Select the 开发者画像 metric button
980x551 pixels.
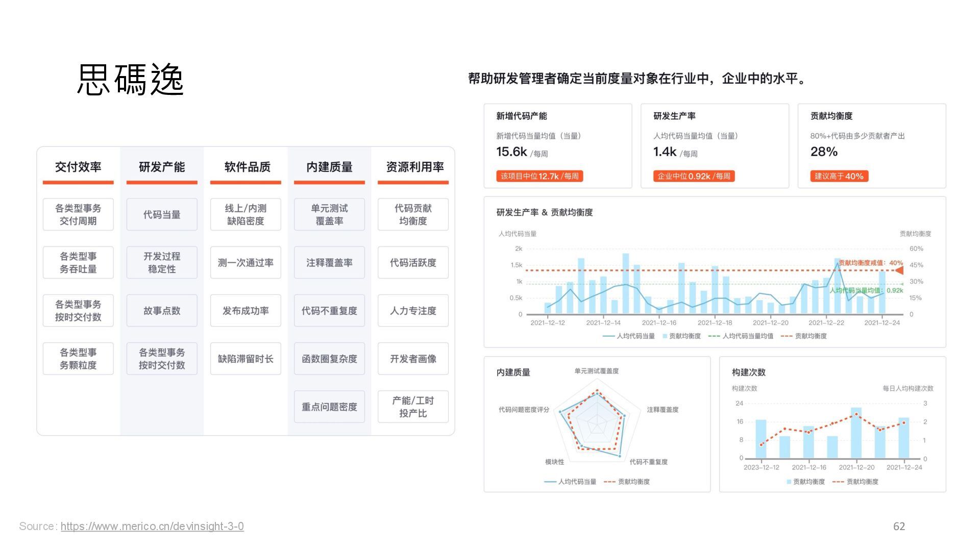pos(413,359)
